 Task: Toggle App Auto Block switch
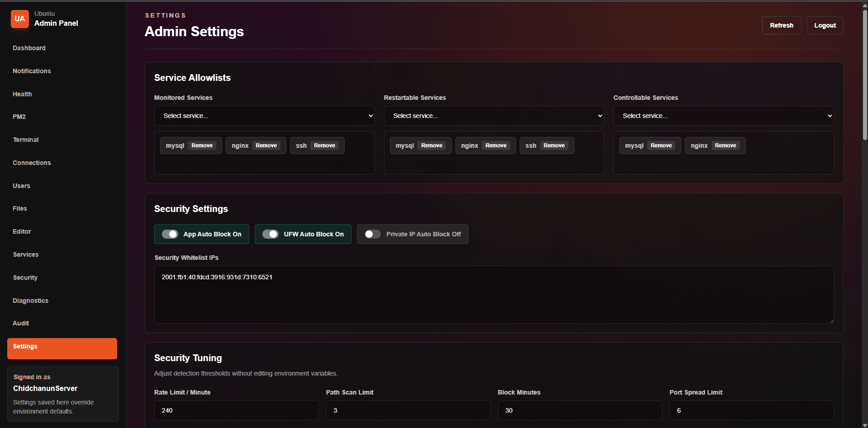[x=170, y=234]
